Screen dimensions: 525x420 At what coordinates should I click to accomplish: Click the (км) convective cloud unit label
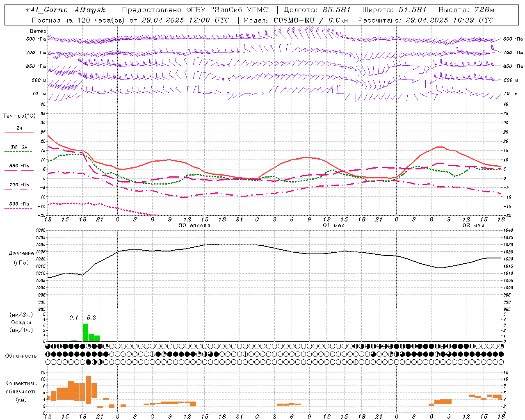[x=21, y=399]
